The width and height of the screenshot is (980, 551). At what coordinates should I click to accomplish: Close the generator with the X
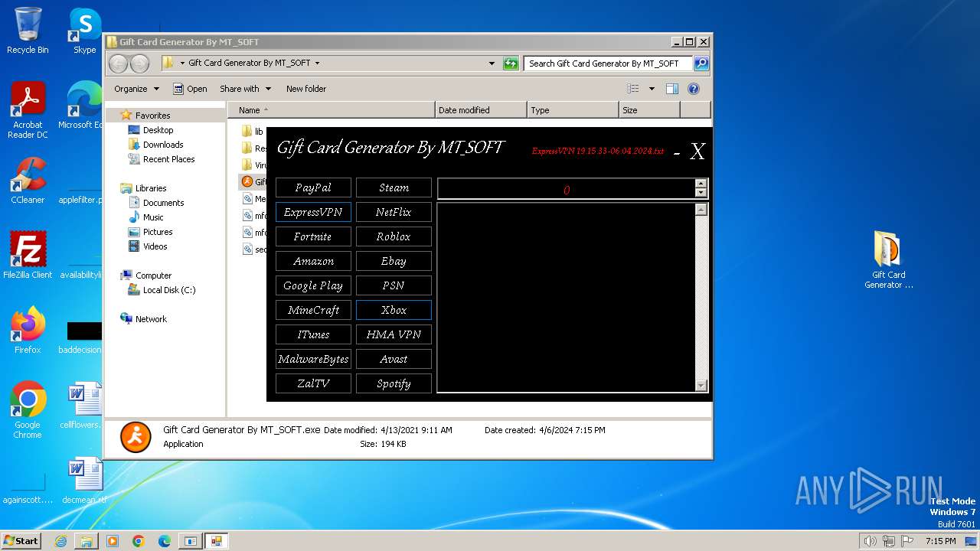coord(697,152)
